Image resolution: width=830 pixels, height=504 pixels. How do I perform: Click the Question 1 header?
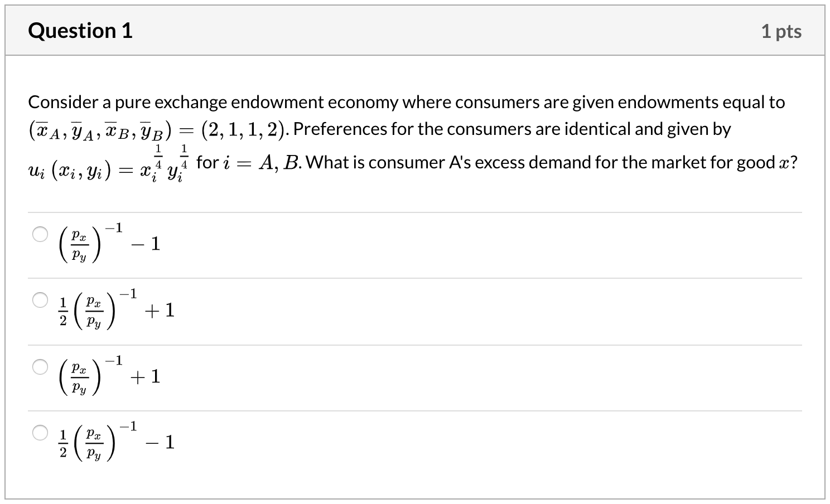click(x=80, y=31)
